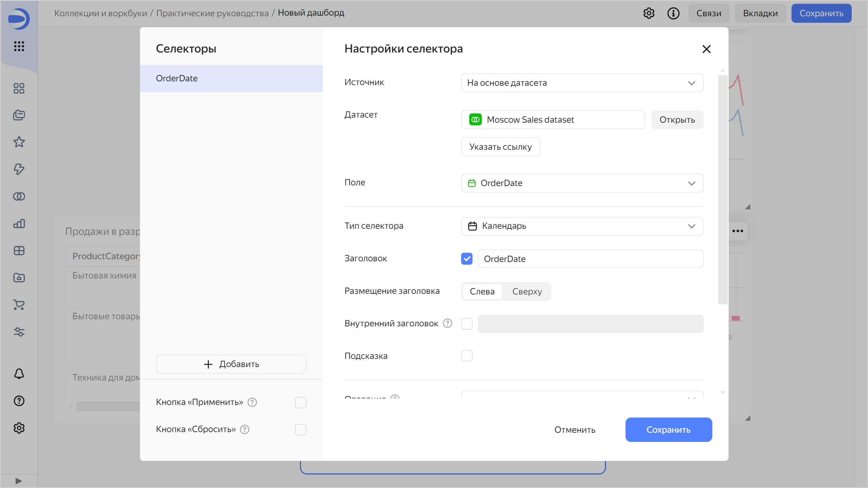Click help icon next to Внутренний заголовок
868x488 pixels.
tap(448, 323)
